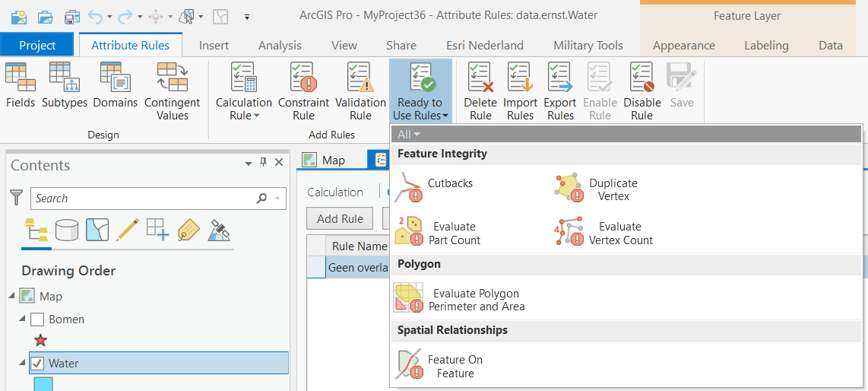The height and width of the screenshot is (391, 868).
Task: Click the Rule Name column header
Action: point(360,246)
